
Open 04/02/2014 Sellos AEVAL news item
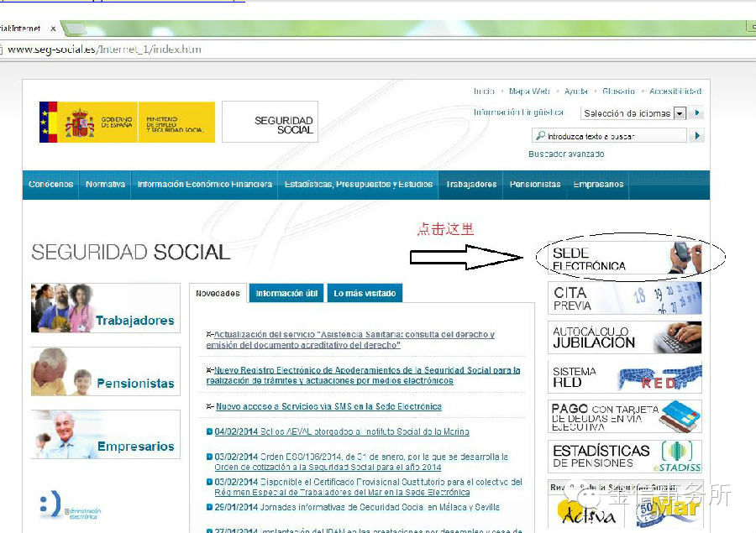pos(342,431)
